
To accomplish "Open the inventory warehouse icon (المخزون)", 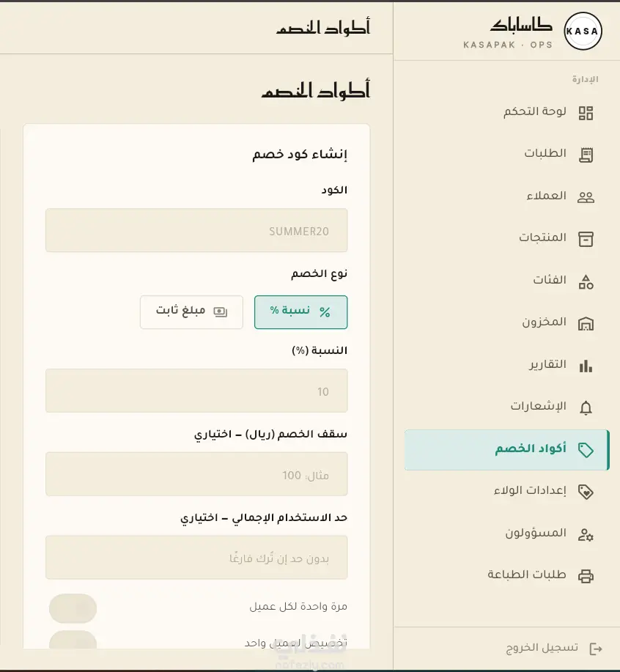I will coord(586,324).
